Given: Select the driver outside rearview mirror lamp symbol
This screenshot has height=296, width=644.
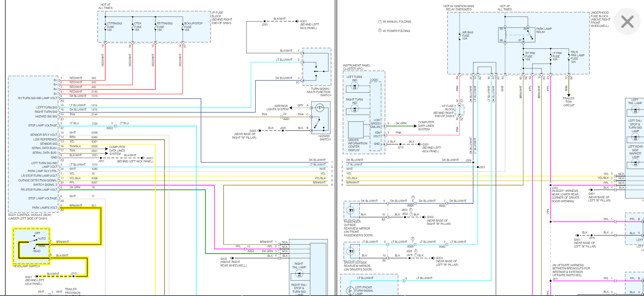Looking at the screenshot, I should 351,251.
